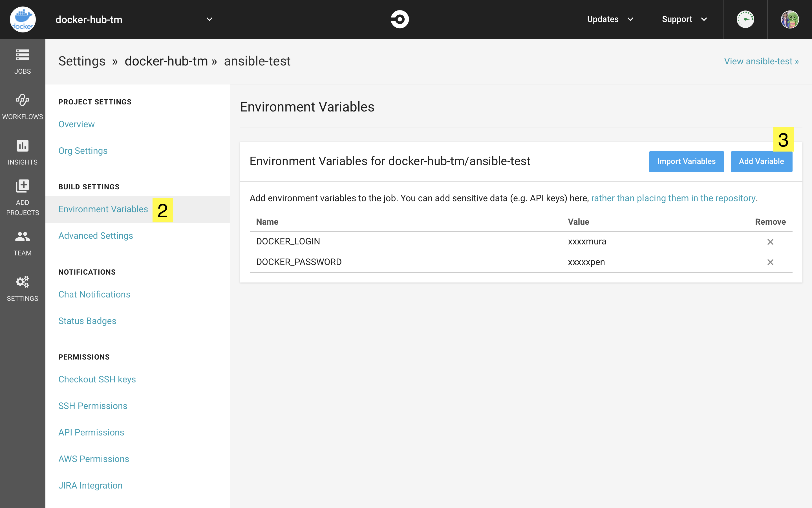Open AWS Permissions
The height and width of the screenshot is (508, 812).
94,459
